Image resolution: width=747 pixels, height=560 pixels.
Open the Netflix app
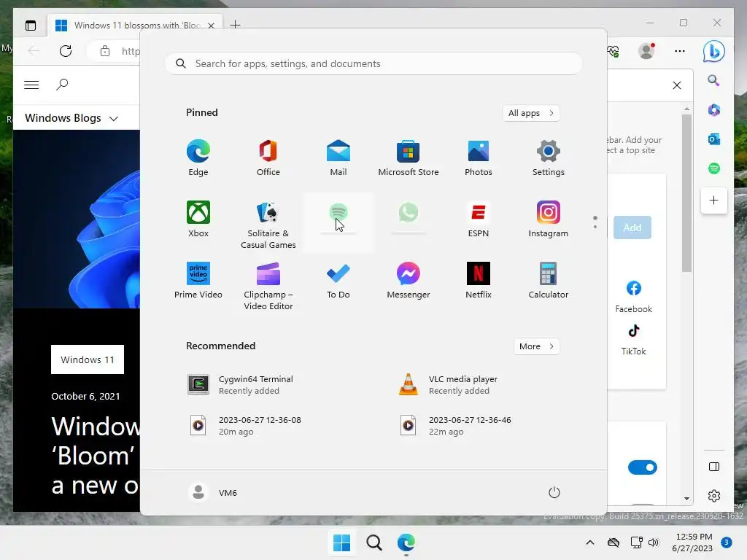(x=479, y=281)
